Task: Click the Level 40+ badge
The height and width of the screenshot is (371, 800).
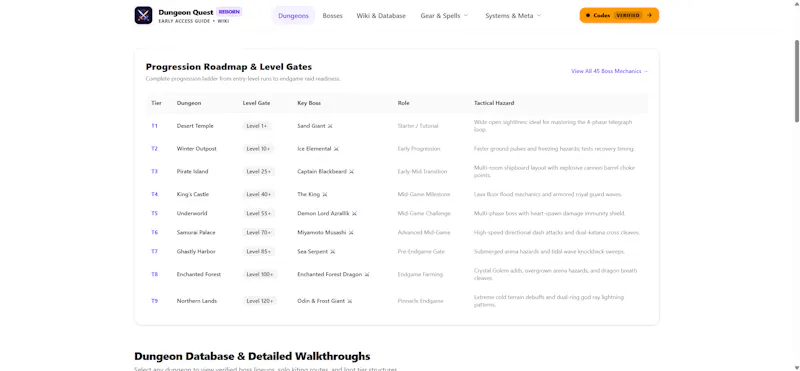Action: pyautogui.click(x=259, y=194)
